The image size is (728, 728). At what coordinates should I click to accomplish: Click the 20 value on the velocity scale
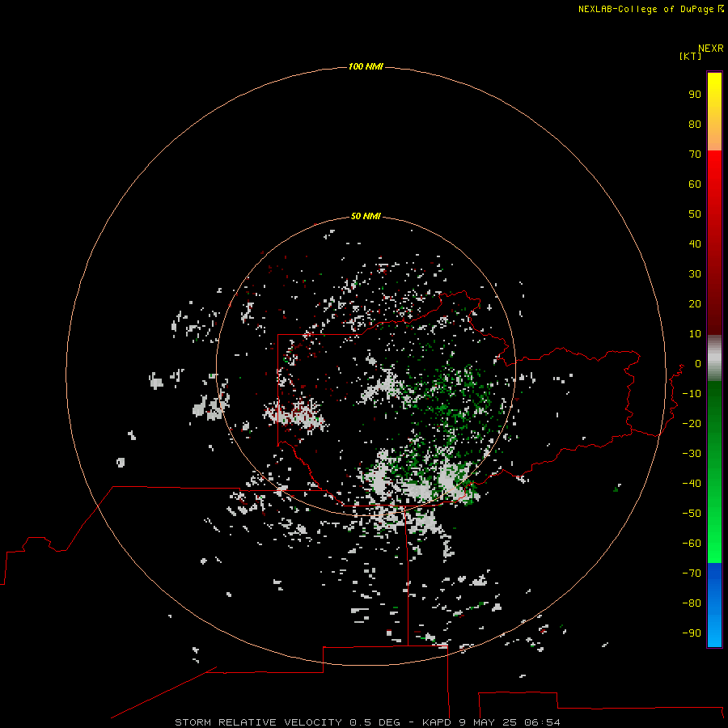[695, 304]
